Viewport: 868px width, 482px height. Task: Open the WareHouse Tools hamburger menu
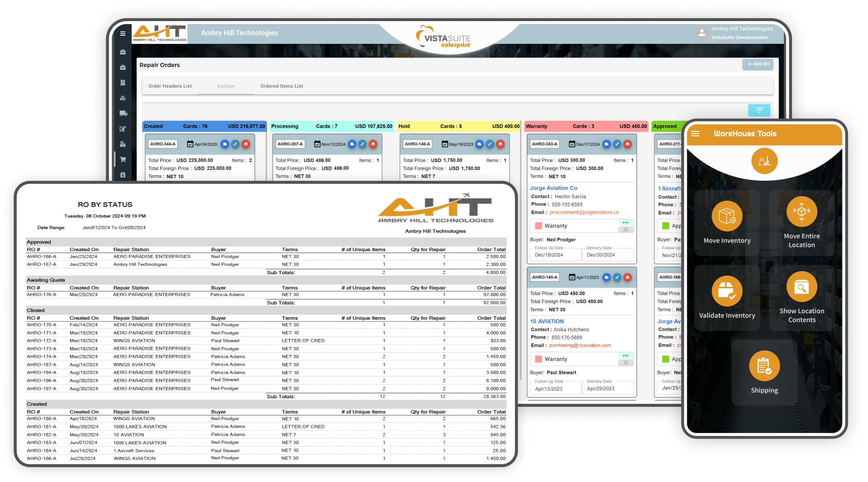(x=695, y=134)
